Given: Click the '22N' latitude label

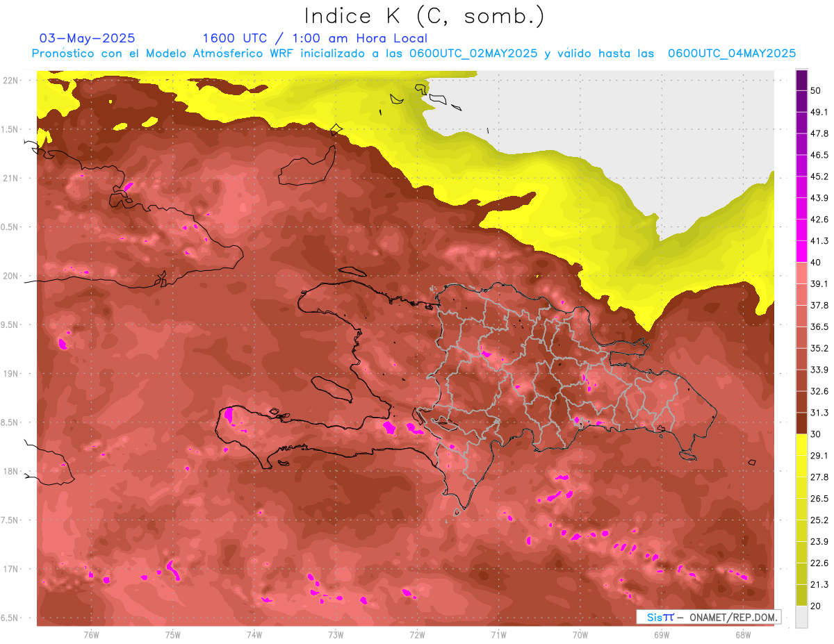Looking at the screenshot, I should point(12,81).
